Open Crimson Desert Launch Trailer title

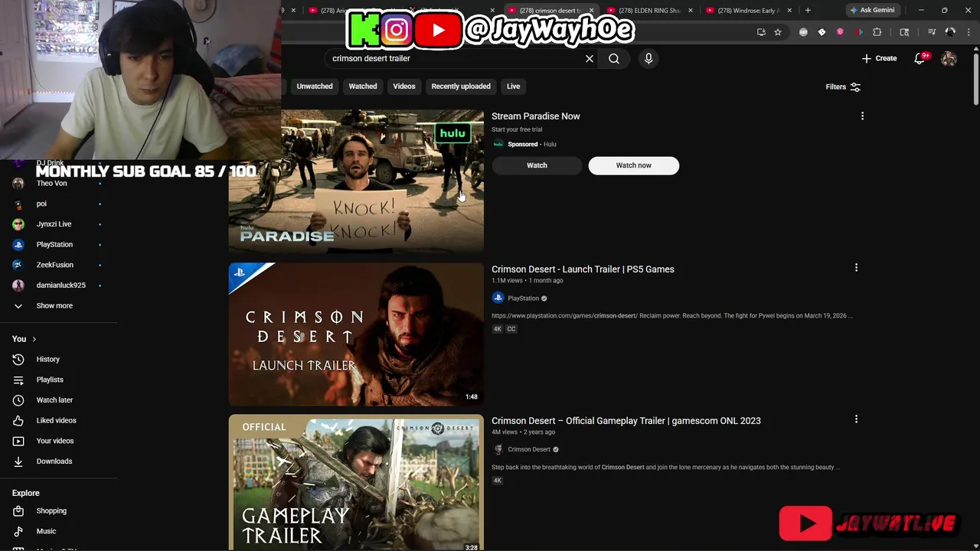[x=583, y=269]
